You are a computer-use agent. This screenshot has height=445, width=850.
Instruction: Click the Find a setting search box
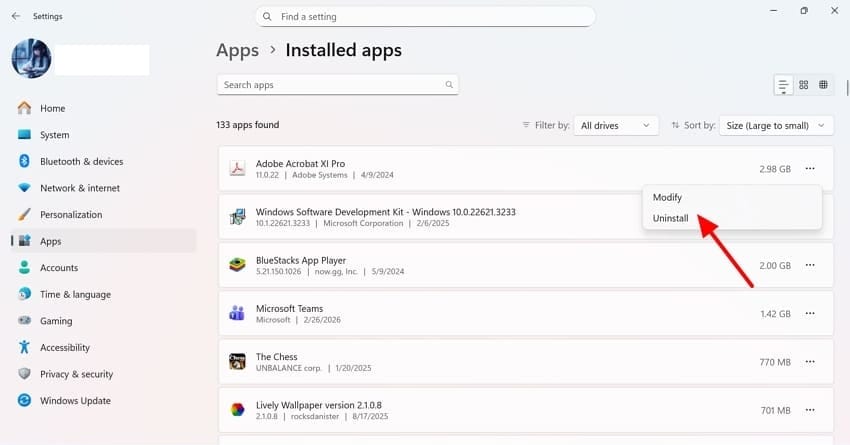(x=425, y=17)
